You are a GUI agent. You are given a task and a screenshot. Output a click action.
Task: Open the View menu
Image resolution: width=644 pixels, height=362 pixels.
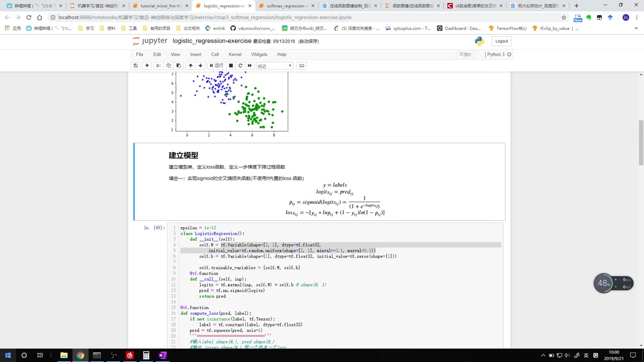(x=175, y=54)
